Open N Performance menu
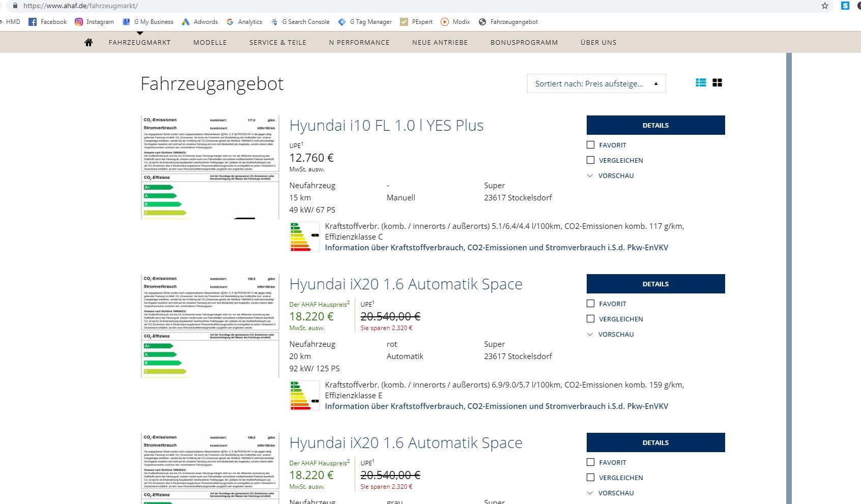The image size is (861, 504). click(359, 42)
